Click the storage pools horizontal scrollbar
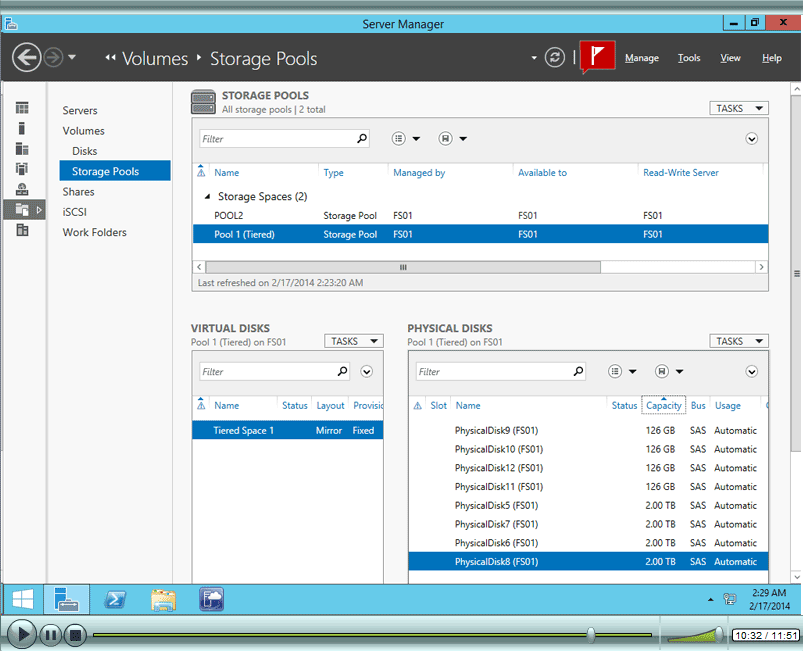Viewport: 803px width, 651px height. [403, 267]
